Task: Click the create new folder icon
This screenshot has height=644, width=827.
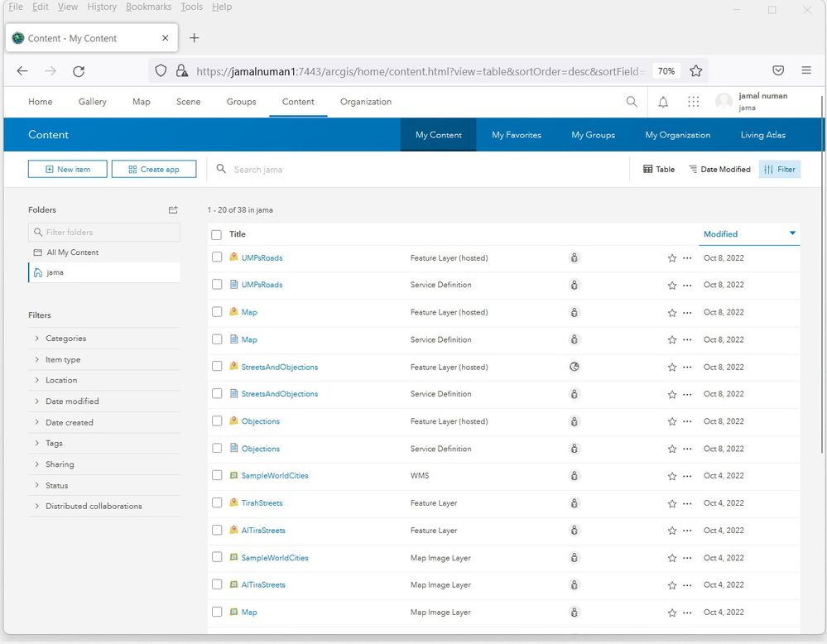Action: click(173, 210)
